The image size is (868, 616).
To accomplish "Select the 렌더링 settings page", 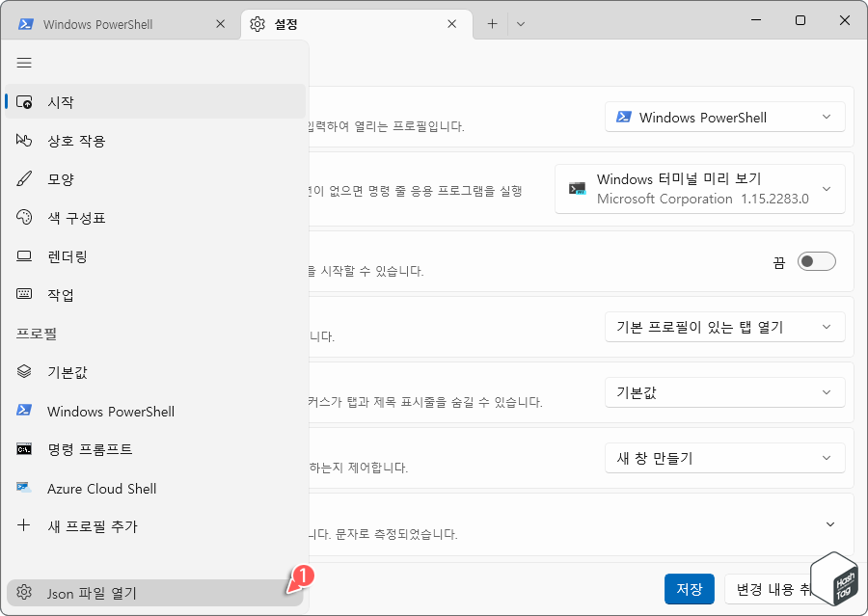I will coord(155,256).
